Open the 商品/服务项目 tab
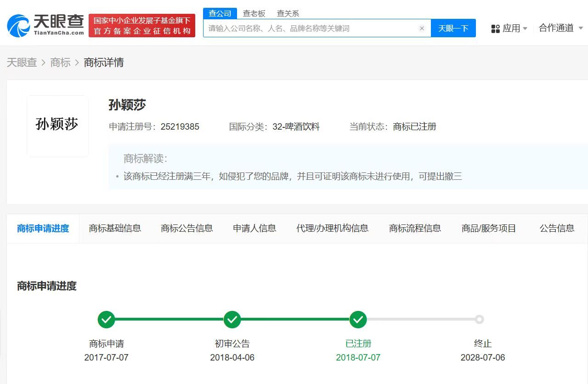The image size is (588, 384). coord(488,228)
